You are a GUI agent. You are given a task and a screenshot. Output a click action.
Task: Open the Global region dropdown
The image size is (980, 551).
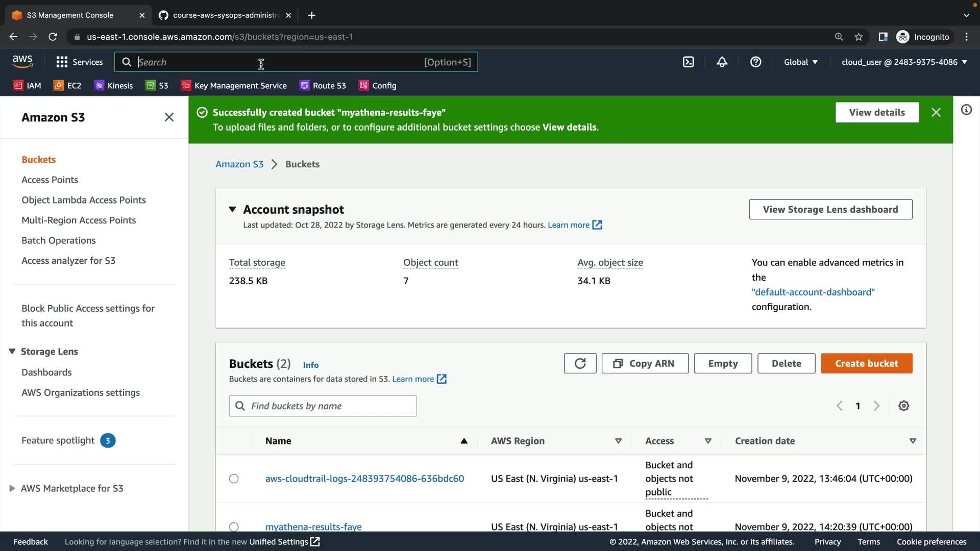(800, 62)
